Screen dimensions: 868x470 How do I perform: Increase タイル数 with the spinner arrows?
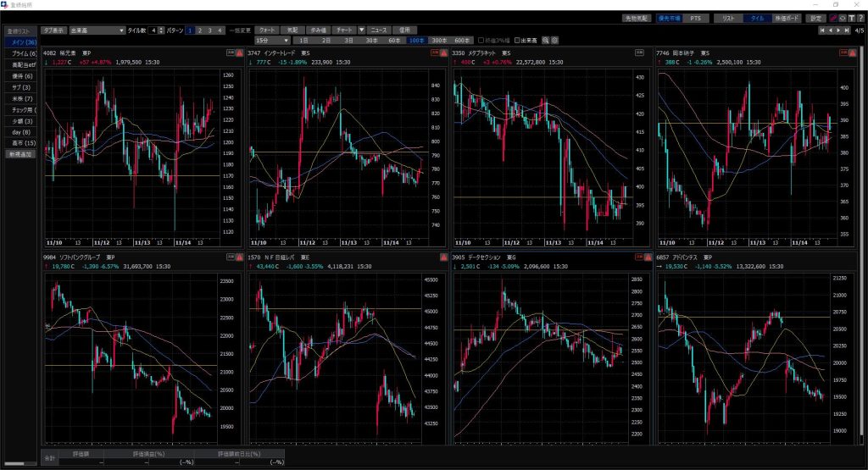[161, 28]
